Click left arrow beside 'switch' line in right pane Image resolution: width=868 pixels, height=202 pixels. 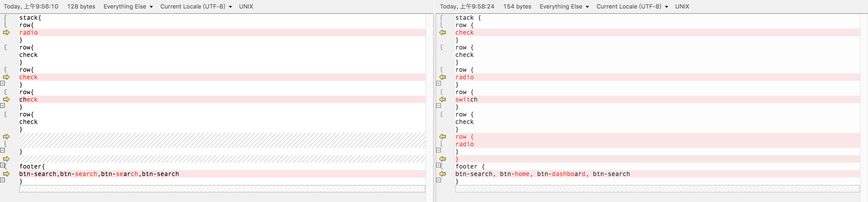[442, 100]
